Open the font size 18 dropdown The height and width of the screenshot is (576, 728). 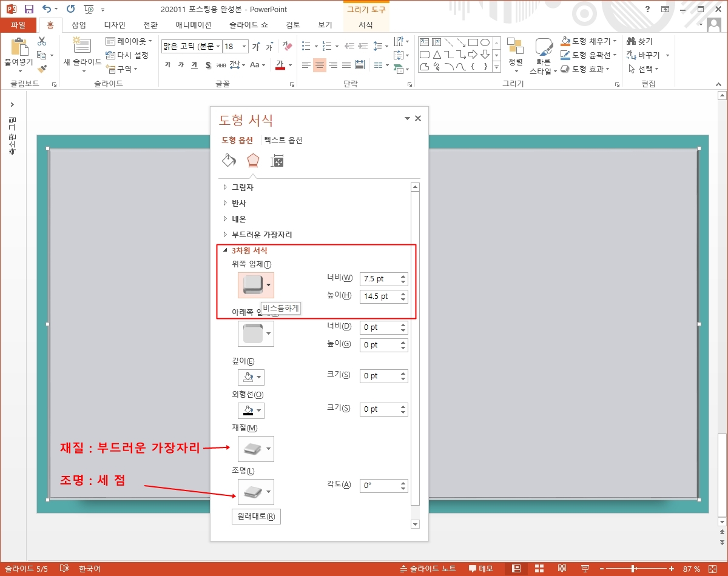pyautogui.click(x=244, y=47)
